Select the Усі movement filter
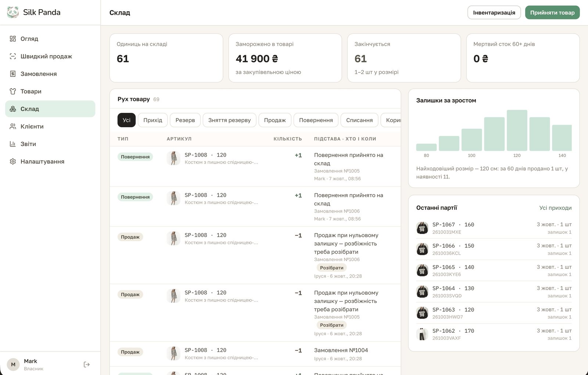The width and height of the screenshot is (588, 375). pos(126,120)
